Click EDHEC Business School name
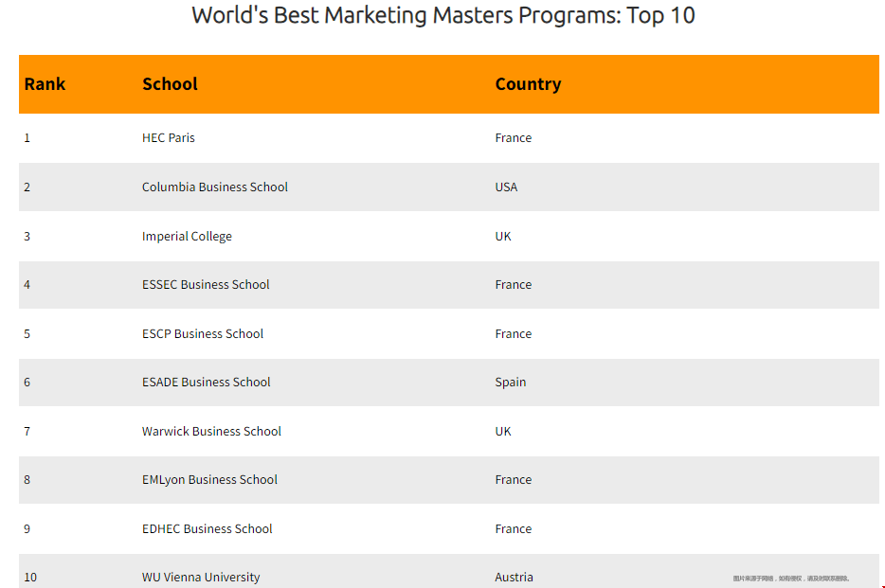The width and height of the screenshot is (885, 588). 208,528
